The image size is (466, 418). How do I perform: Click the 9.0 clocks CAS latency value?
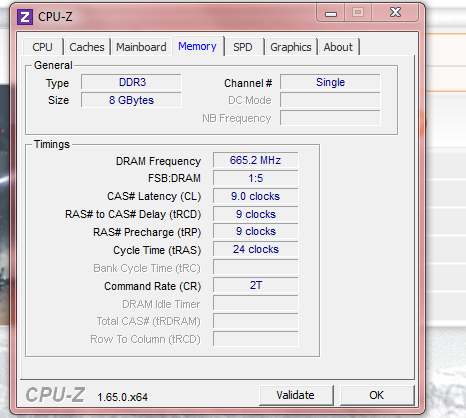pyautogui.click(x=256, y=196)
